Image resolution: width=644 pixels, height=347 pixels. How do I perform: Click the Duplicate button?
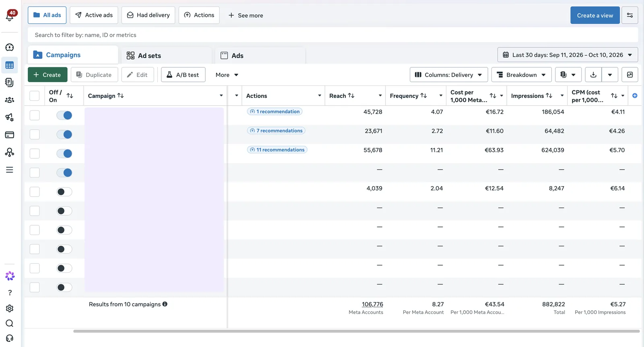94,75
